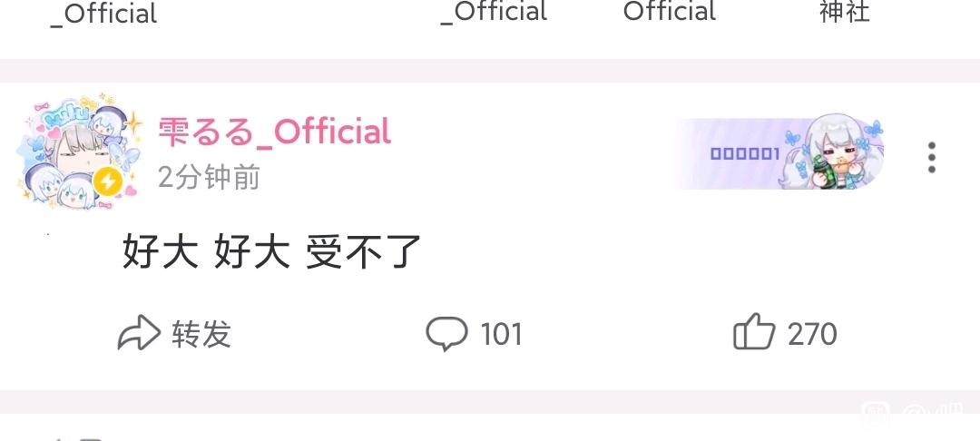Open comments via the speech bubble icon
This screenshot has width=980, height=441.
tap(446, 333)
